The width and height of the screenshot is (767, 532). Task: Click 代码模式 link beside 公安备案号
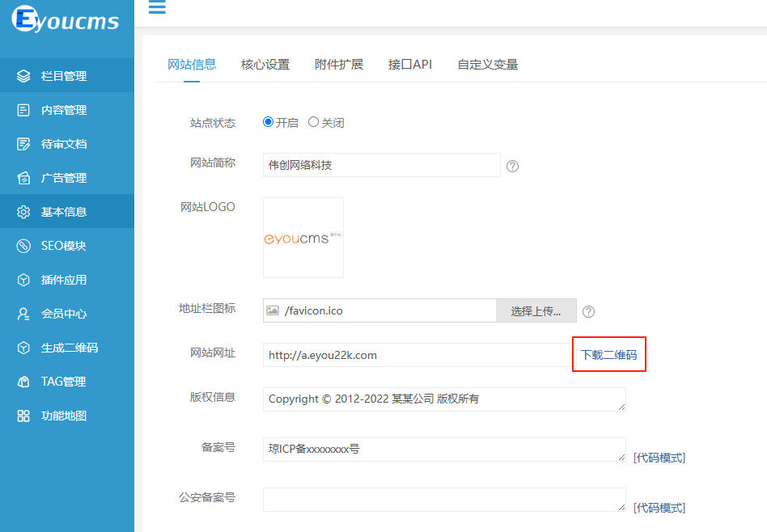(659, 508)
